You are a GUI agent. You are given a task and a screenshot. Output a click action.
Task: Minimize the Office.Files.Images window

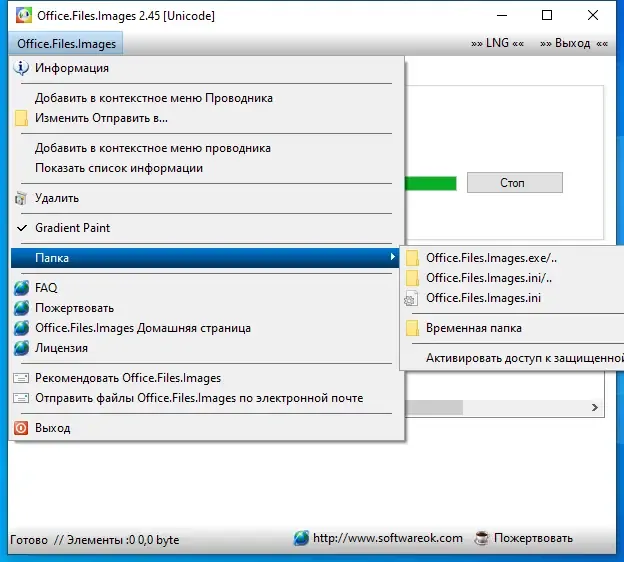[x=502, y=16]
